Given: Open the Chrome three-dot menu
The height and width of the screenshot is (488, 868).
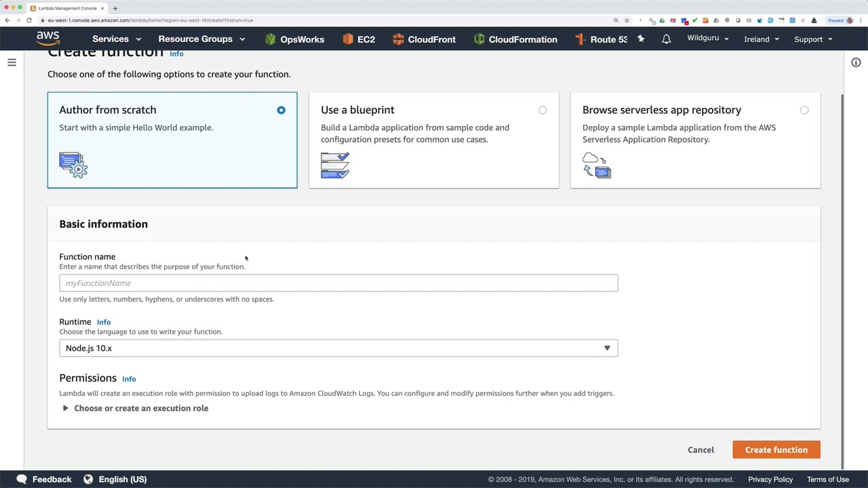Looking at the screenshot, I should pos(861,20).
